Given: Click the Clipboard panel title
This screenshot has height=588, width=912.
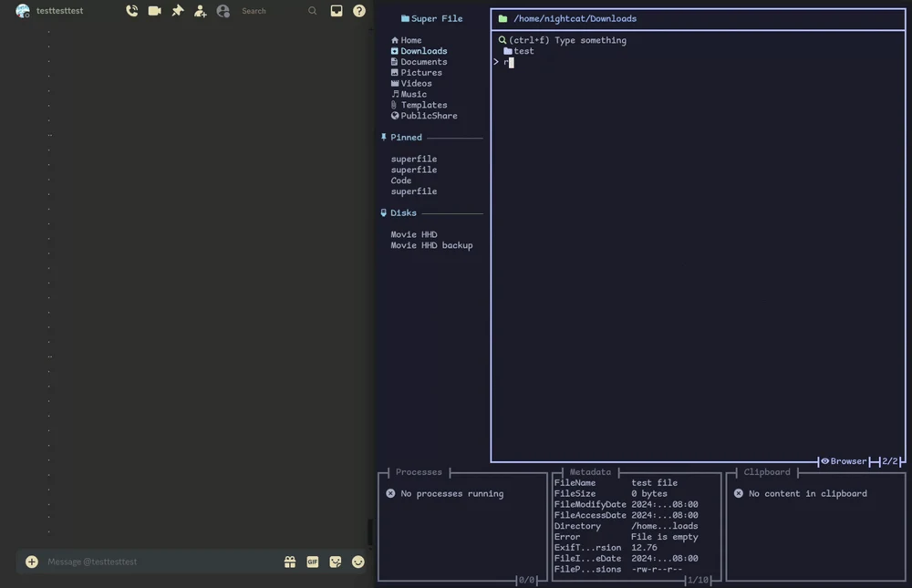Looking at the screenshot, I should coord(767,471).
